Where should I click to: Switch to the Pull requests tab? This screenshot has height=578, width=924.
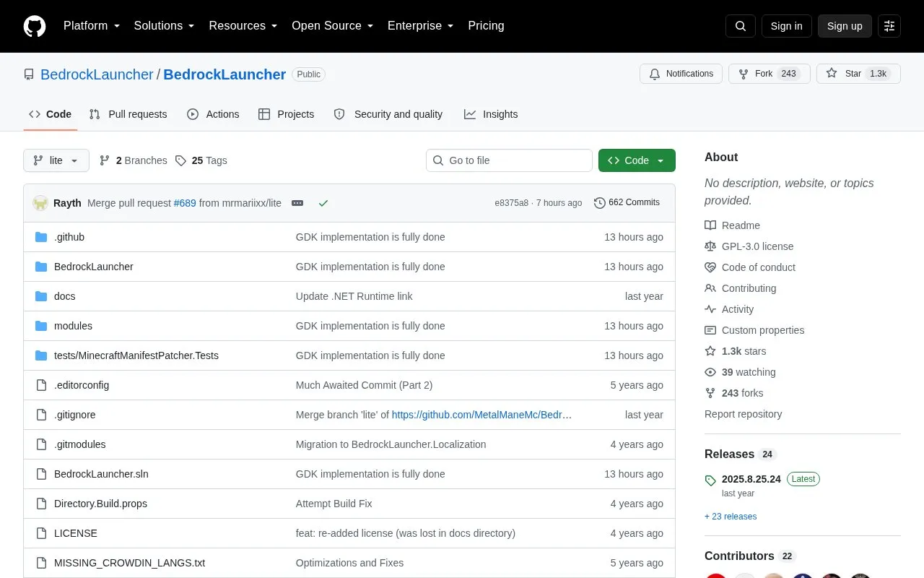(x=128, y=114)
